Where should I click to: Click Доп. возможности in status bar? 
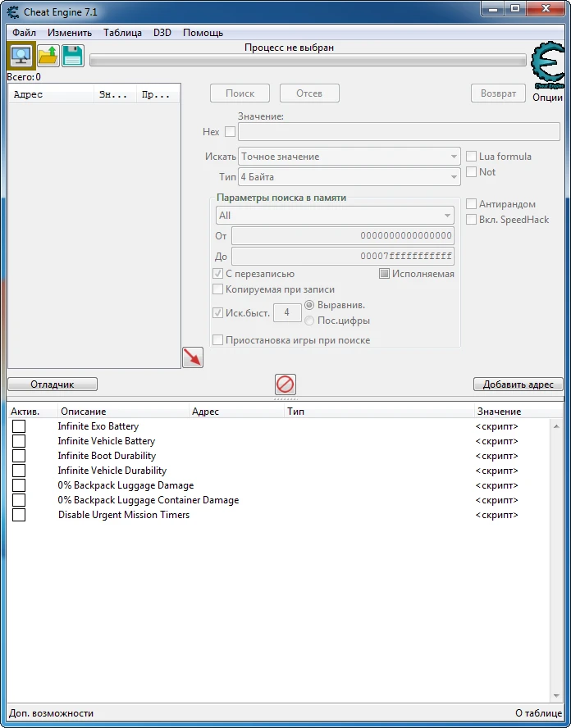click(51, 713)
